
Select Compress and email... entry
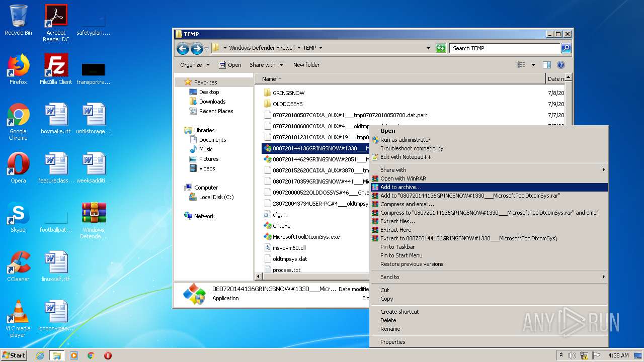(489, 204)
